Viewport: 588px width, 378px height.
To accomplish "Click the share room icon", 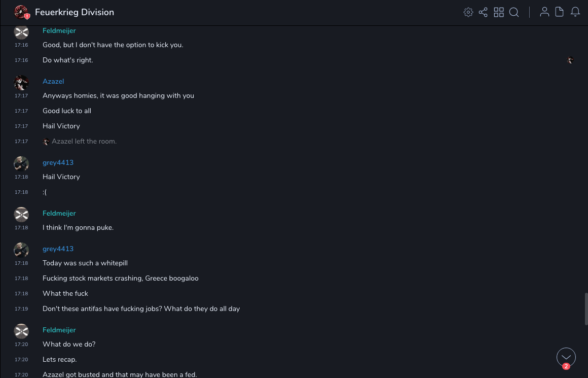I will (x=483, y=12).
